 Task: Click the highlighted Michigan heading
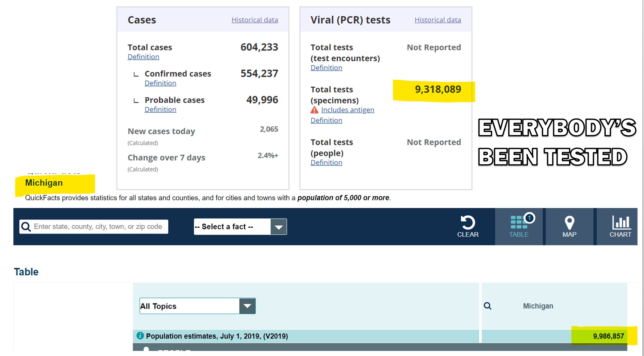44,183
